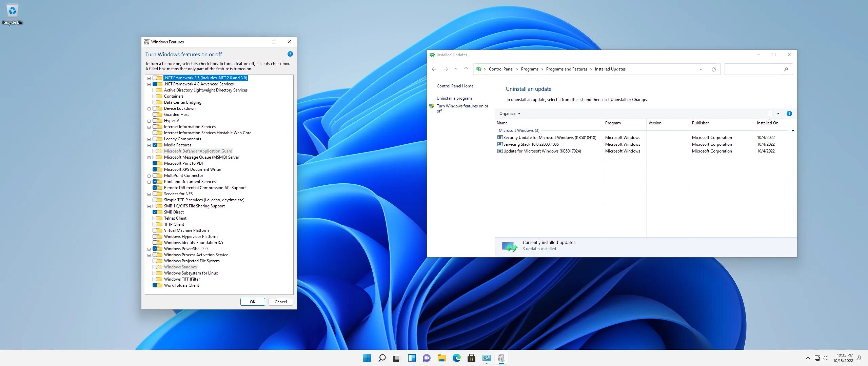The height and width of the screenshot is (366, 868).
Task: Enable the Windows Sandbox checkbox
Action: (155, 267)
